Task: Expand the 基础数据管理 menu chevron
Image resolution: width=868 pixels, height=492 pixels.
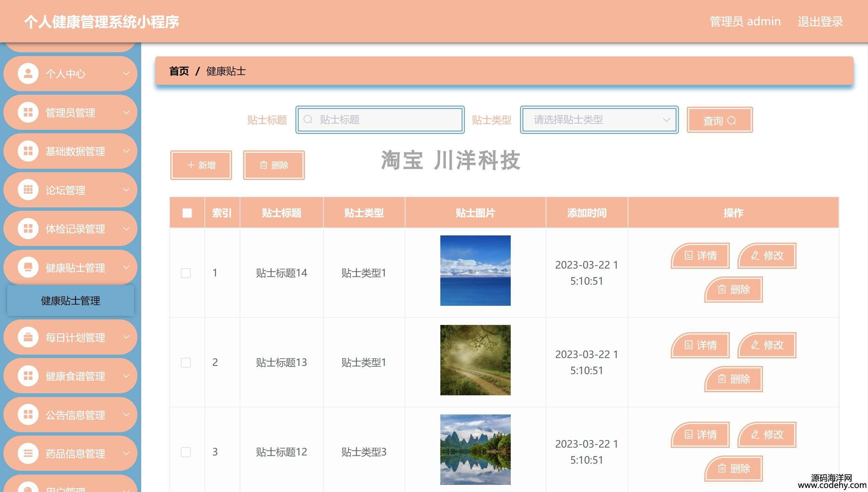Action: pyautogui.click(x=126, y=151)
